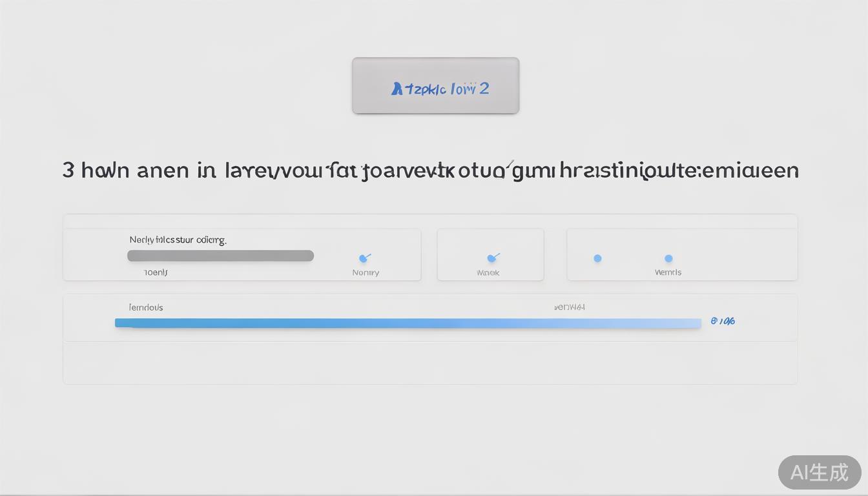Click the large heading starting with 3 hawn

click(x=430, y=170)
